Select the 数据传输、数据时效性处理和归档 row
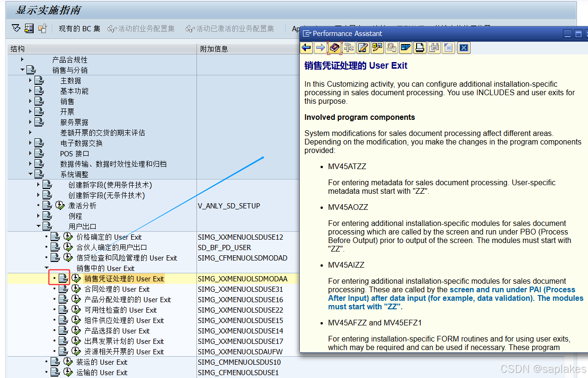This screenshot has width=588, height=378. (113, 164)
